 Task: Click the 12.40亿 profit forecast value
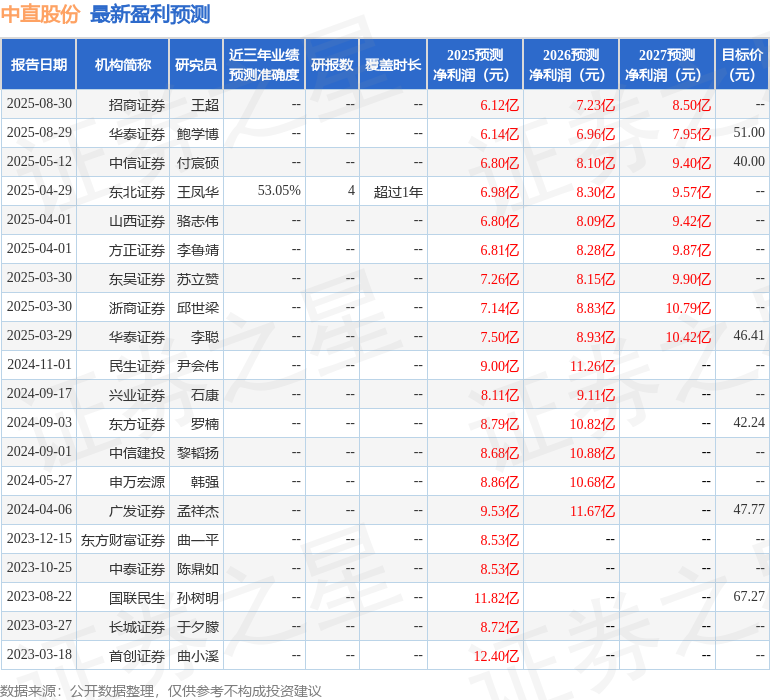tap(497, 656)
